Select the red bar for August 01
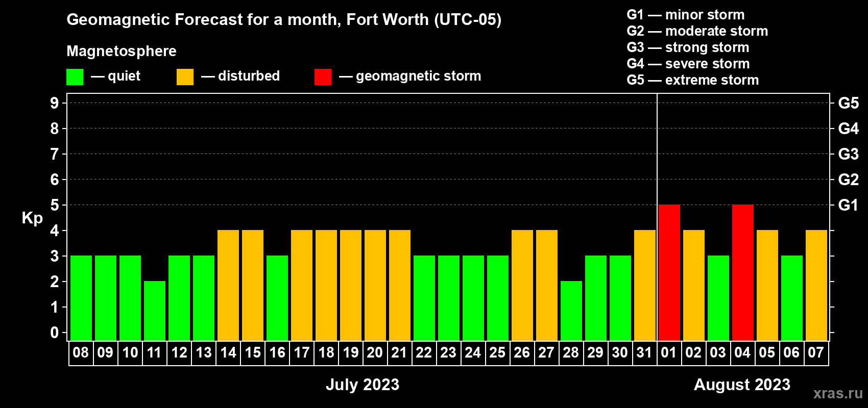Screen dimensions: 868x408 point(669,272)
